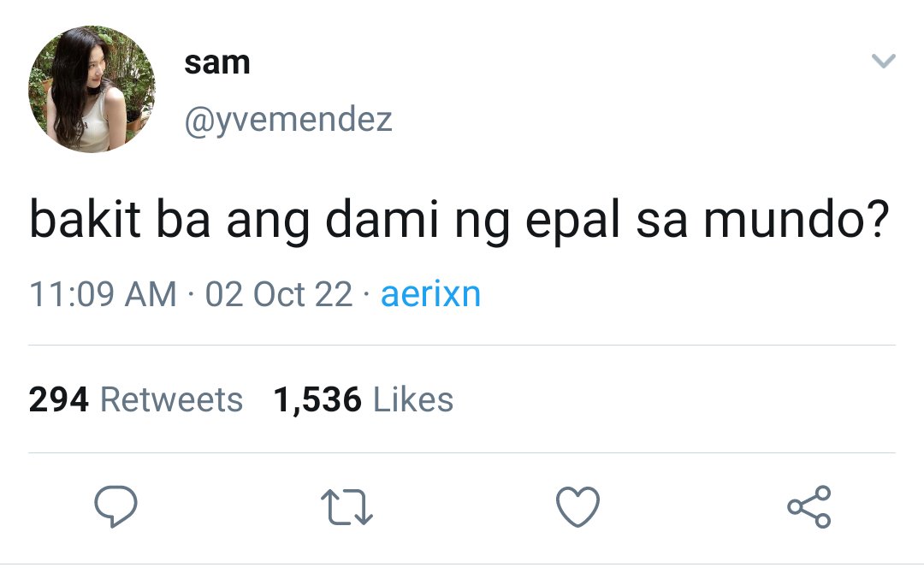Share the tweet using the share icon
924x579 pixels.
coord(809,506)
